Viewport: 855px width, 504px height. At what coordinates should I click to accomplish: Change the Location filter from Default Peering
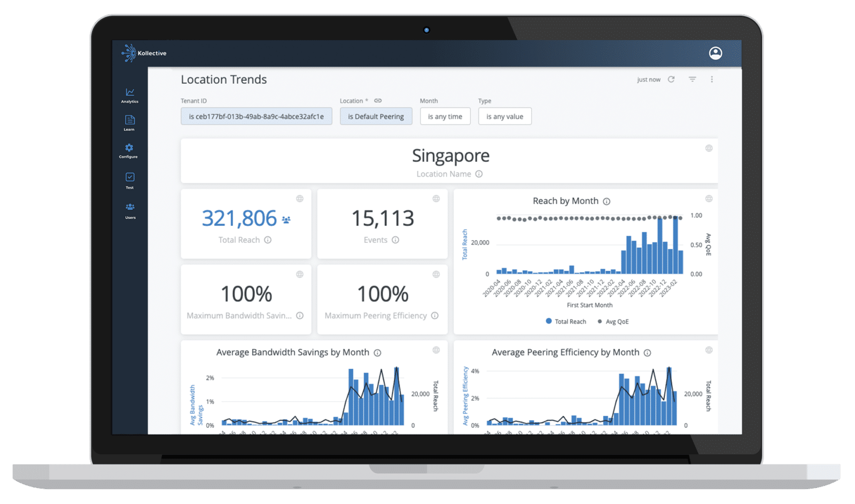point(376,116)
